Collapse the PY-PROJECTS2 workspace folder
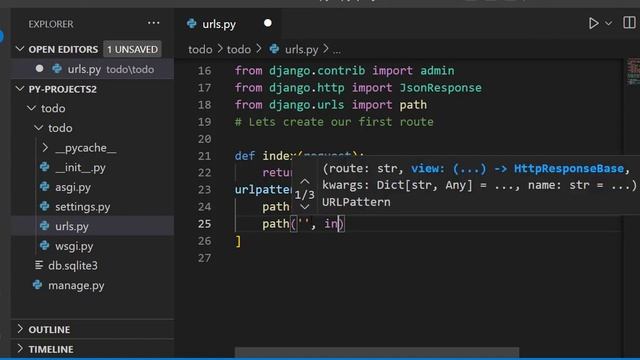640x360 pixels. coord(20,89)
